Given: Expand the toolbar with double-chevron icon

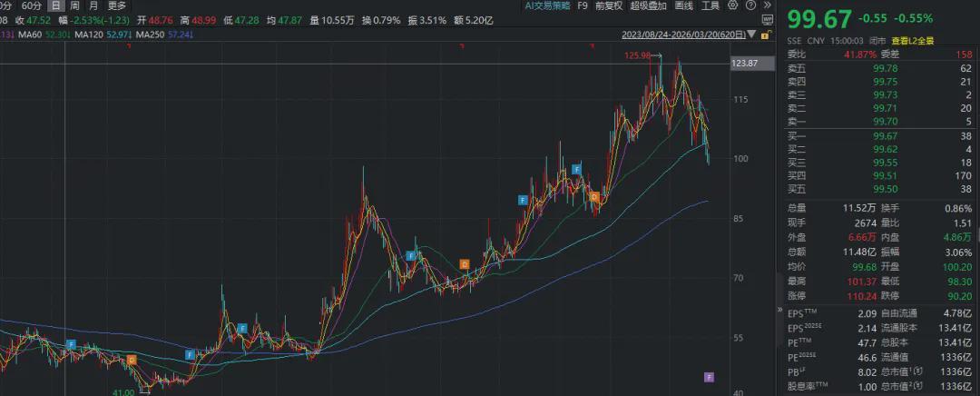Looking at the screenshot, I should [767, 5].
